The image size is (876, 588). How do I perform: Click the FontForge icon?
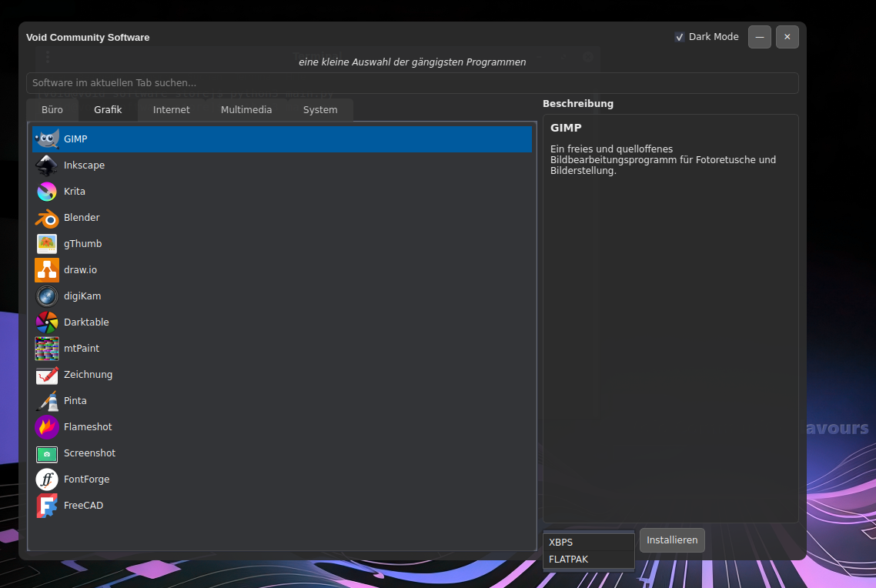47,479
